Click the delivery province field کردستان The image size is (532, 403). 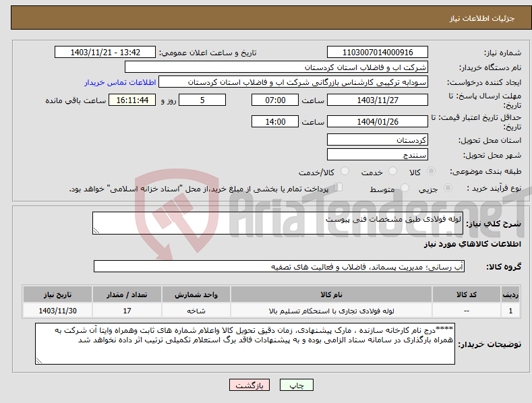coord(378,139)
